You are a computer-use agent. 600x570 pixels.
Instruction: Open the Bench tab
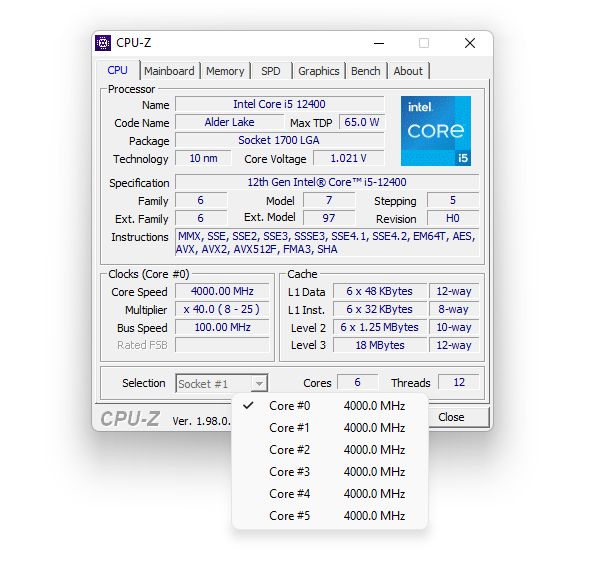(365, 71)
